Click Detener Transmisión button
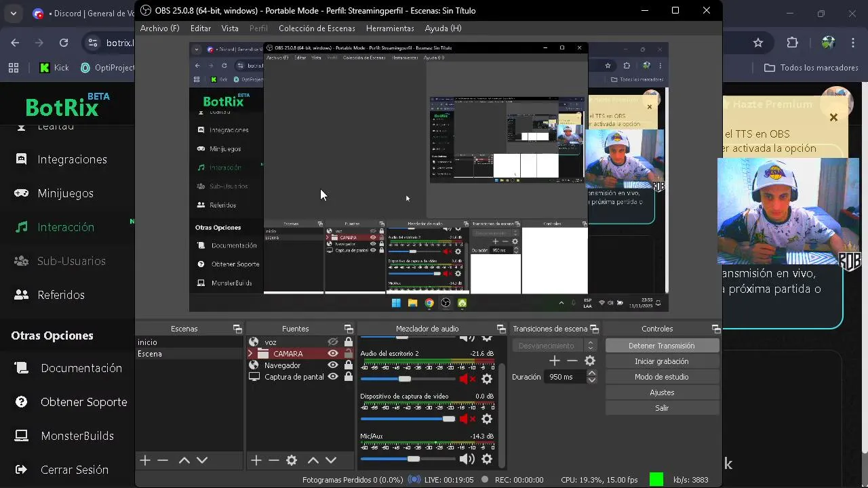The height and width of the screenshot is (488, 868). (x=662, y=346)
